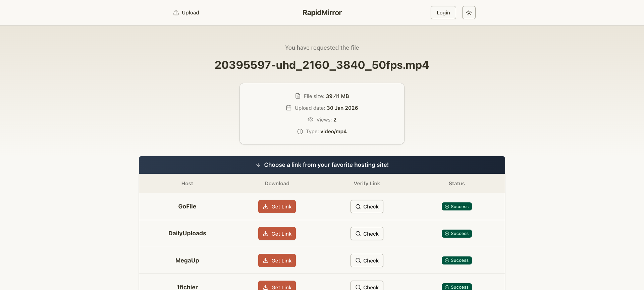Click the Views count value 2
Viewport: 644px width, 290px height.
[x=335, y=119]
